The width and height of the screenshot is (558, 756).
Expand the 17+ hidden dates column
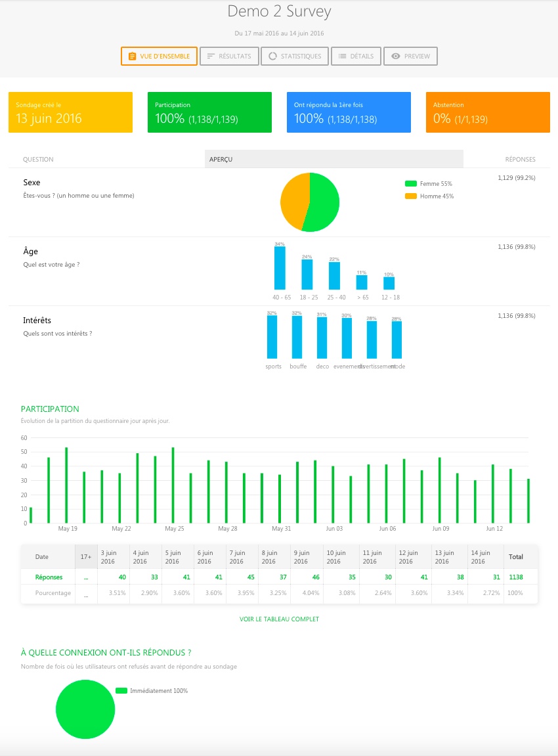pyautogui.click(x=86, y=556)
